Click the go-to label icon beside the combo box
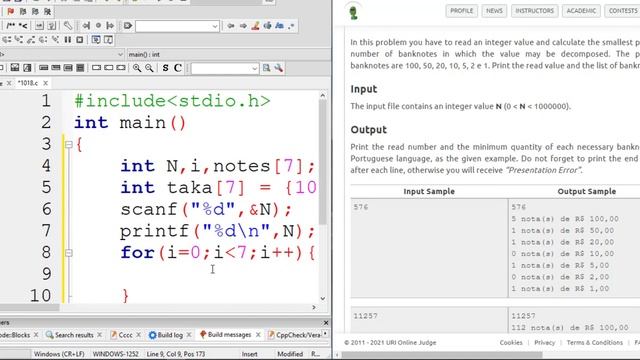The width and height of the screenshot is (640, 360). [128, 26]
